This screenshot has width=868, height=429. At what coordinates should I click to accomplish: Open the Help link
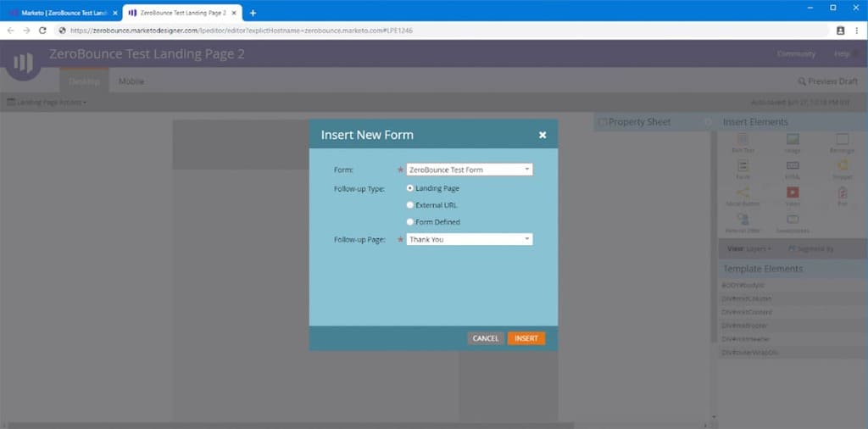[x=842, y=53]
